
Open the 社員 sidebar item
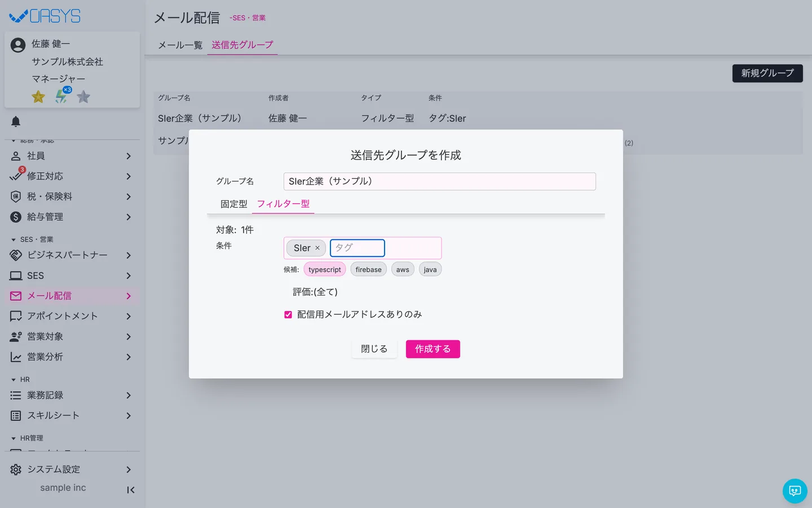click(72, 156)
